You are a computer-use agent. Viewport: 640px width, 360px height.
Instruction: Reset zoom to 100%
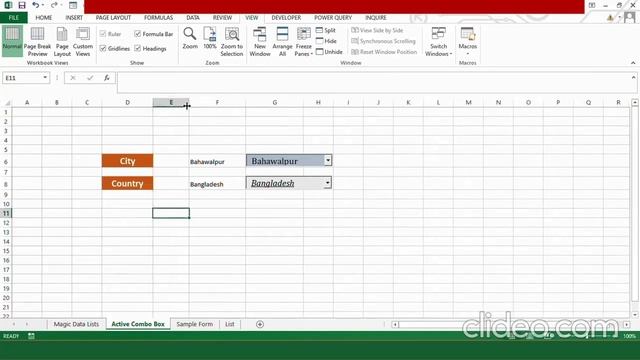click(x=210, y=38)
